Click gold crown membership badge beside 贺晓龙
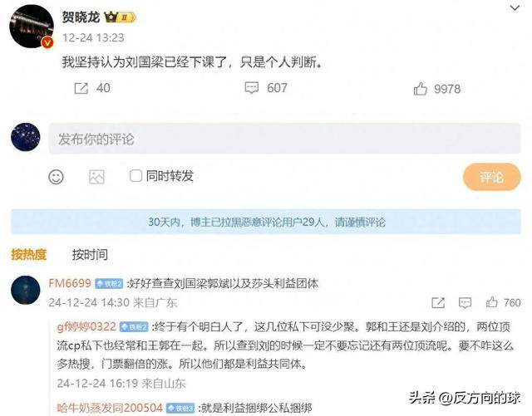Screen dimensions: 532x416 point(120,17)
